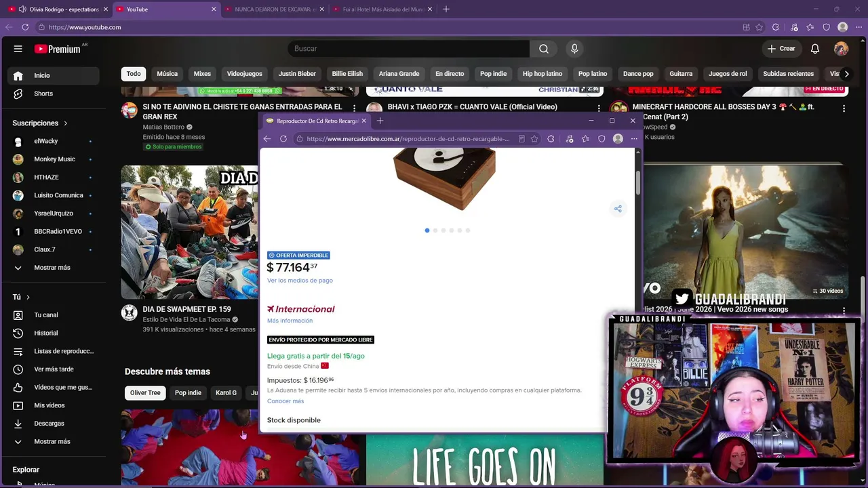Mute the Olivia Rodrigo tab audio
The height and width of the screenshot is (488, 868).
click(22, 9)
